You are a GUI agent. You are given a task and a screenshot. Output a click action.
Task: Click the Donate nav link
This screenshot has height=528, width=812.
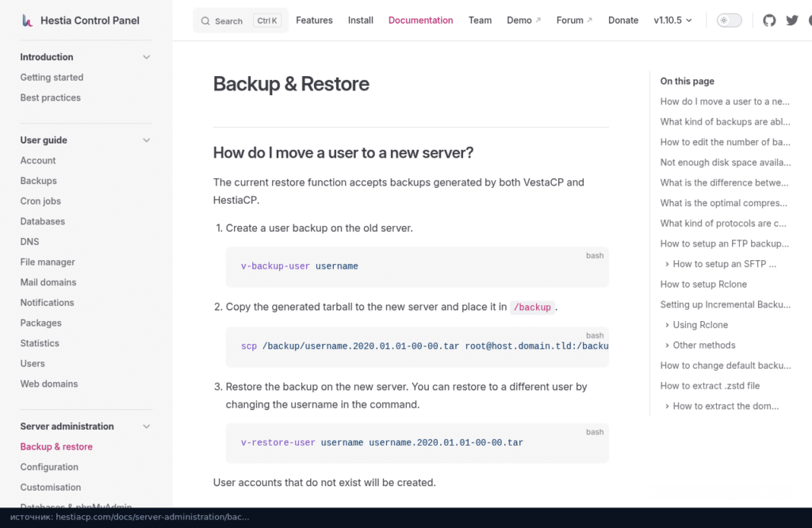point(623,20)
